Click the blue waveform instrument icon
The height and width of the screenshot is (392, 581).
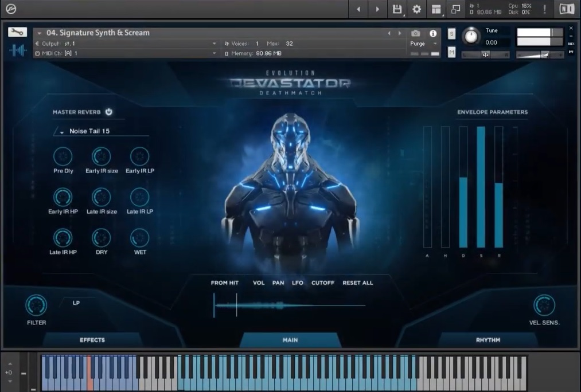click(17, 50)
